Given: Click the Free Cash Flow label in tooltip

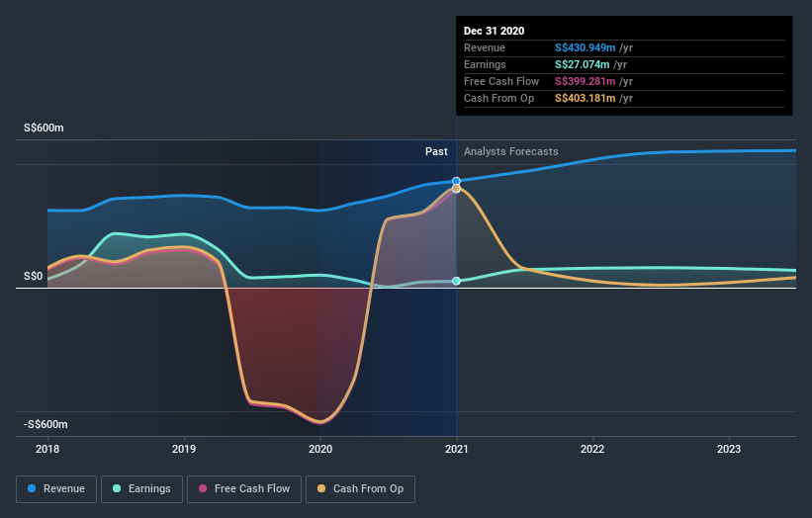Looking at the screenshot, I should point(501,82).
